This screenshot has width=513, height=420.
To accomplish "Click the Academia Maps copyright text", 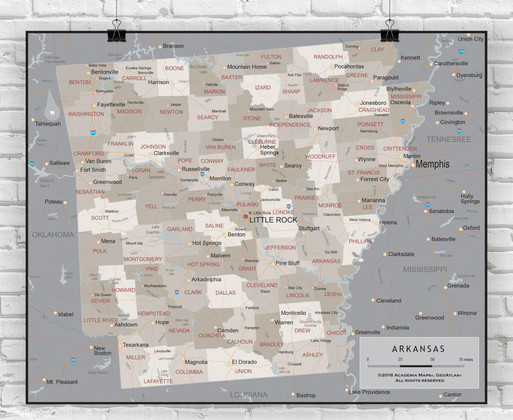I will [420, 378].
